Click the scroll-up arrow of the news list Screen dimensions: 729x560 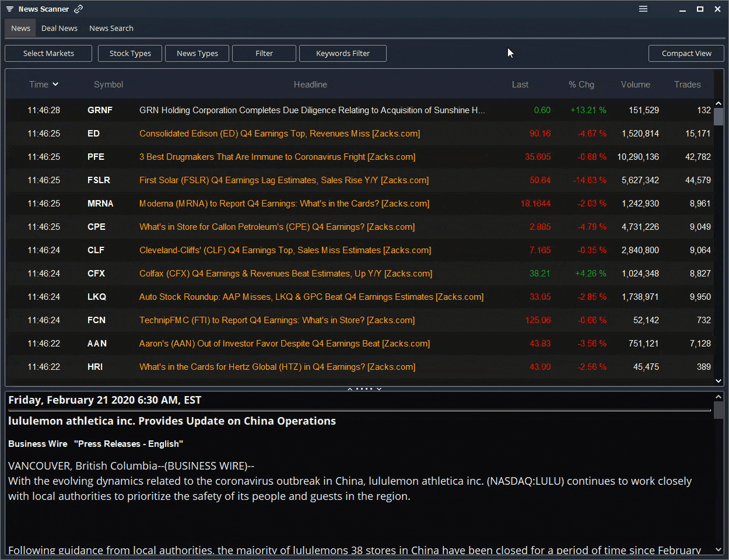click(719, 103)
